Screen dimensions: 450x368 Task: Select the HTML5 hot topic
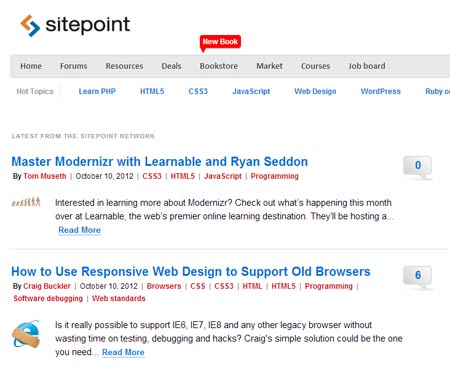(x=152, y=91)
